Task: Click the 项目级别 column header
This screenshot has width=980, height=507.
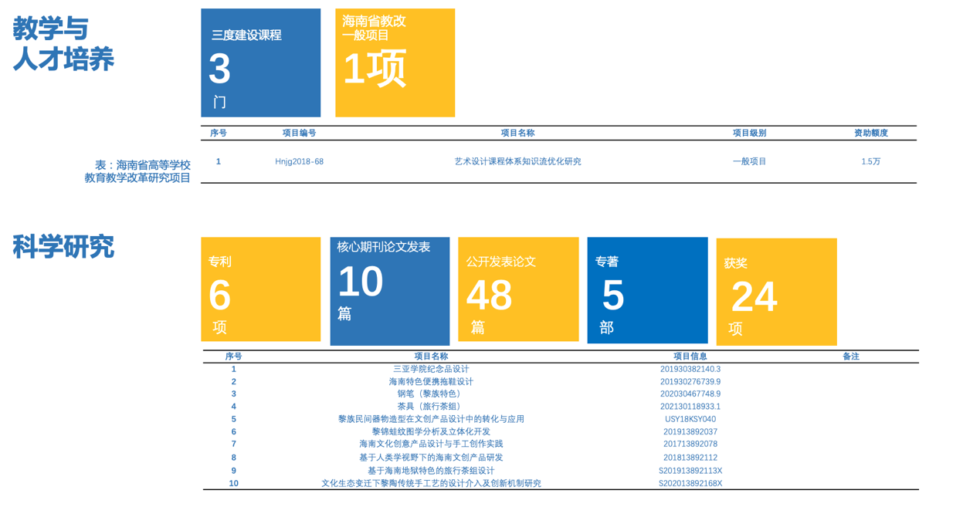Action: (x=749, y=133)
